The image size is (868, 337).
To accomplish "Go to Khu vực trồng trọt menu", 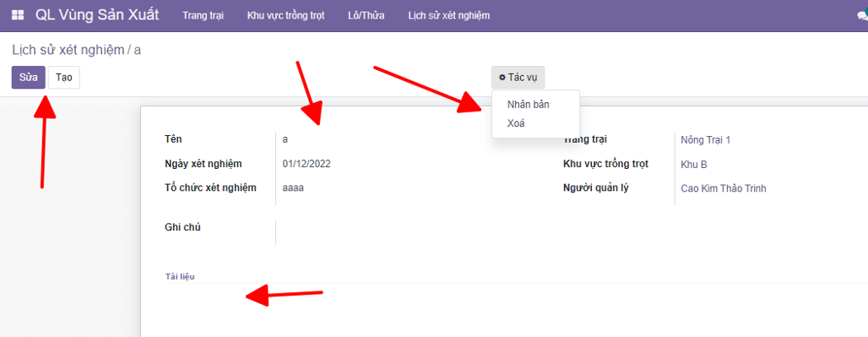I will click(285, 15).
